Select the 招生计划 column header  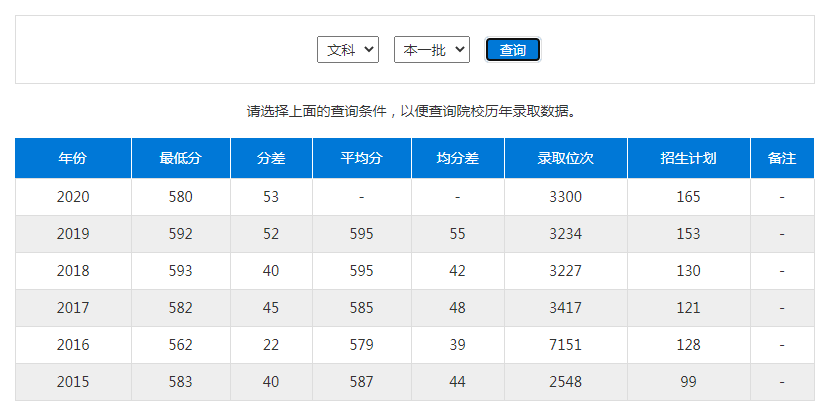click(688, 158)
